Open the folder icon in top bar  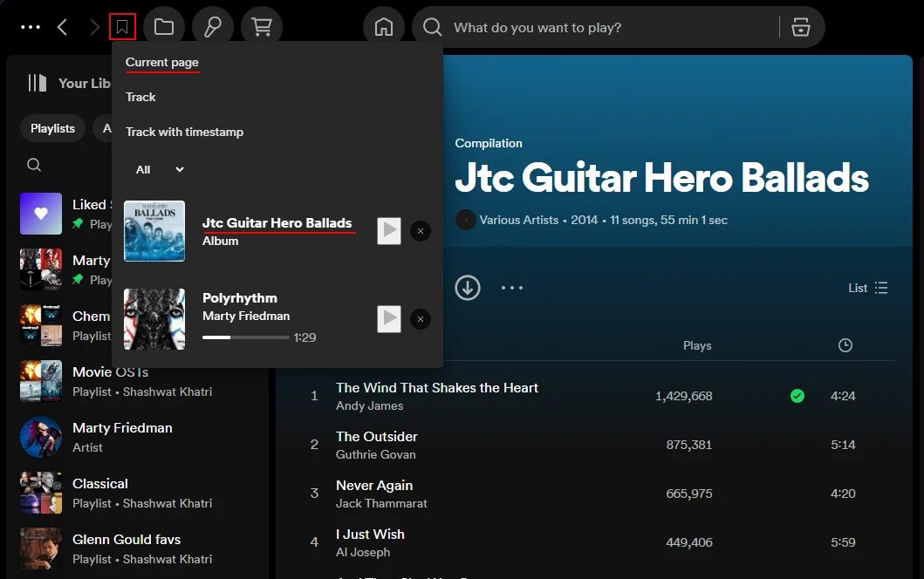[164, 27]
